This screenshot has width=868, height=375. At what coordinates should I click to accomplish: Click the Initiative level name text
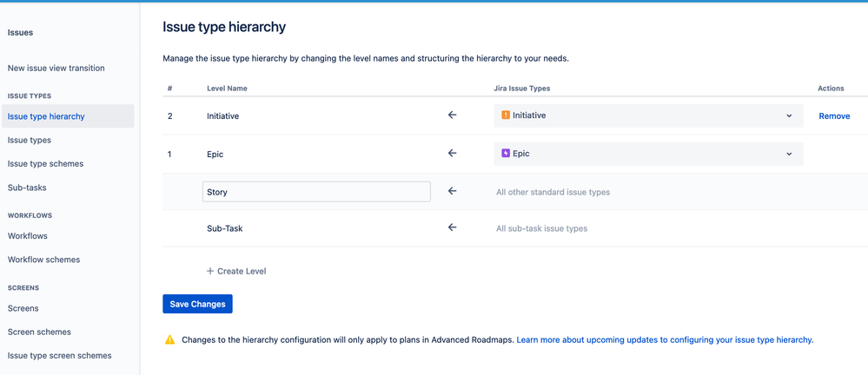point(223,116)
